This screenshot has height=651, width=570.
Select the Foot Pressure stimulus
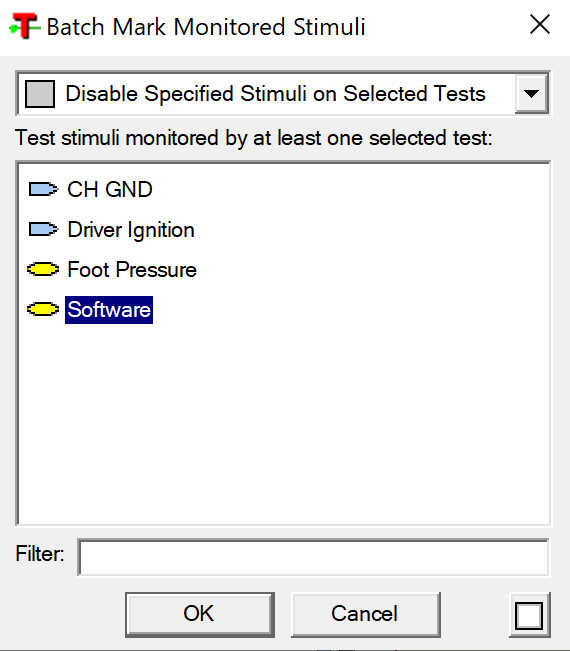pyautogui.click(x=132, y=269)
